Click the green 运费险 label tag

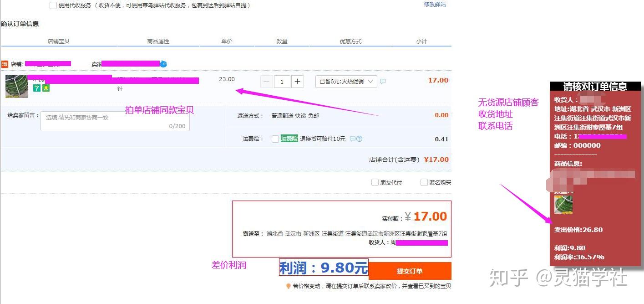[x=289, y=139]
